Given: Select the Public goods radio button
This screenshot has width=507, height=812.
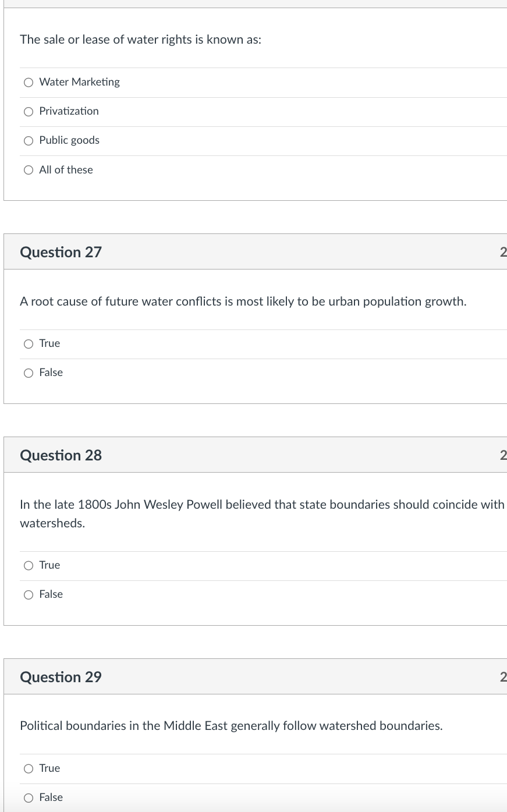Looking at the screenshot, I should 29,141.
